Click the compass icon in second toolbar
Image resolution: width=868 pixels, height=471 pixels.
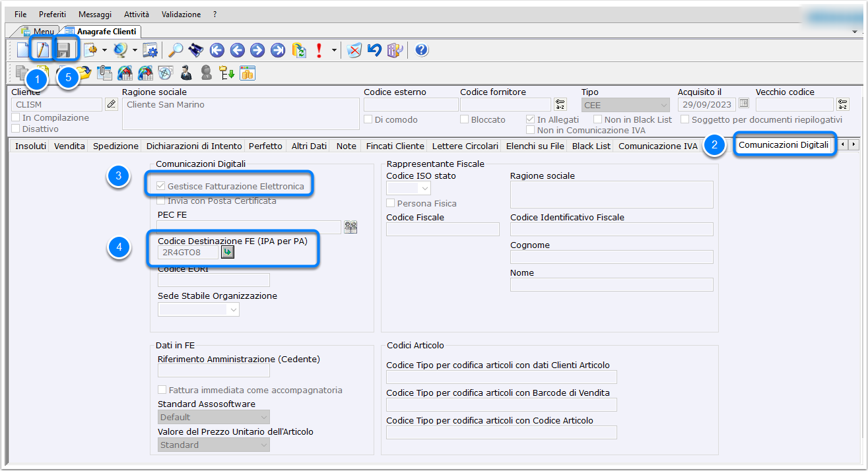pyautogui.click(x=166, y=73)
